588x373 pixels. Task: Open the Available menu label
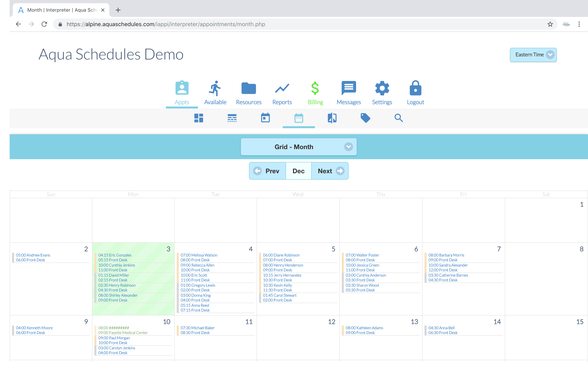[x=215, y=102]
